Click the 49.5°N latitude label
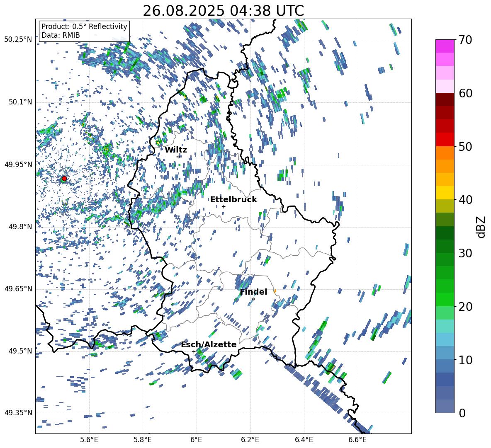Screen dimensions: 491x448 pos(20,351)
